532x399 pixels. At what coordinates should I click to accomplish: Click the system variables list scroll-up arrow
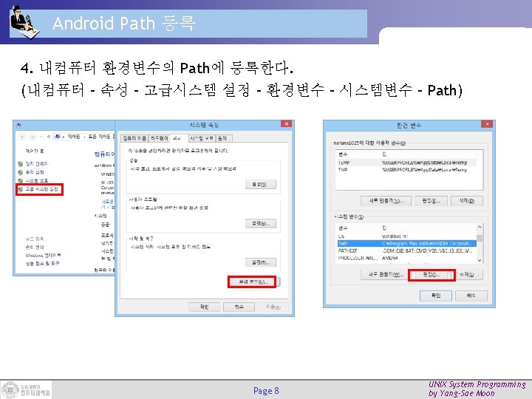(480, 227)
